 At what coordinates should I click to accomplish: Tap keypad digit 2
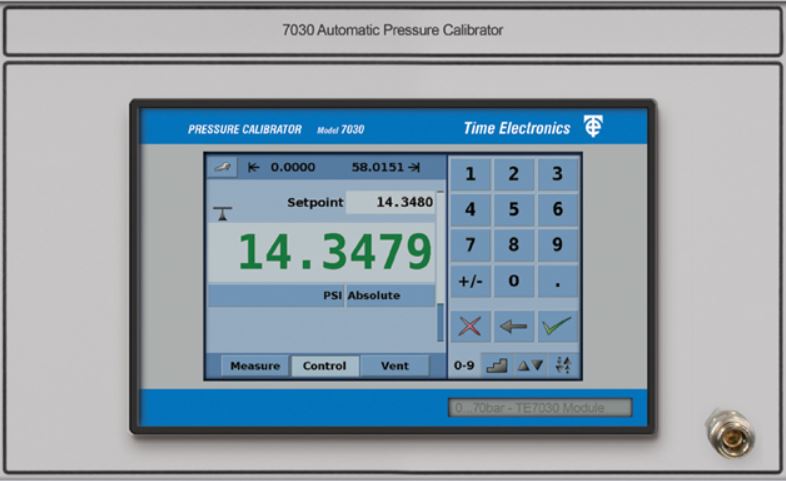(x=514, y=174)
